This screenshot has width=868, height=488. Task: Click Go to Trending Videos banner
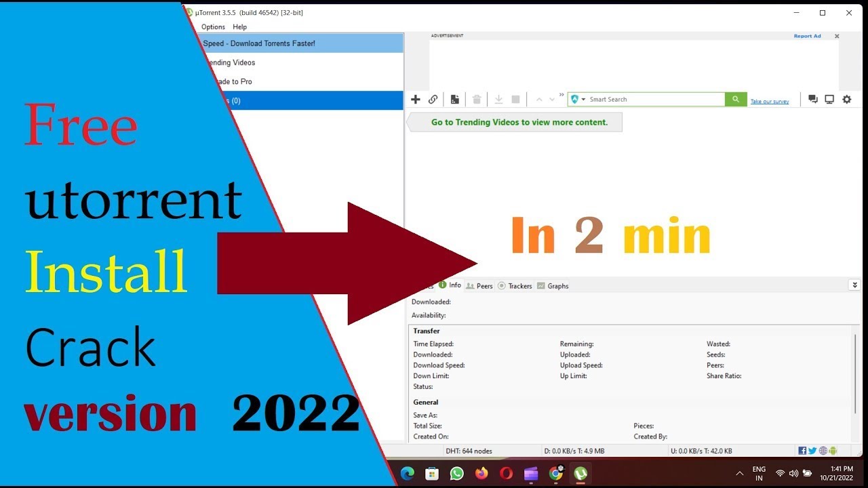(515, 123)
